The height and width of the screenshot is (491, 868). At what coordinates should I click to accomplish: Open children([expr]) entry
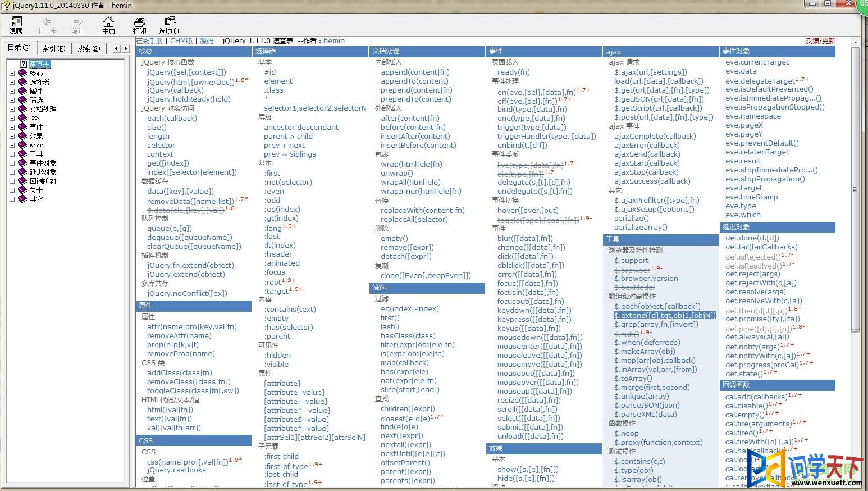[408, 408]
